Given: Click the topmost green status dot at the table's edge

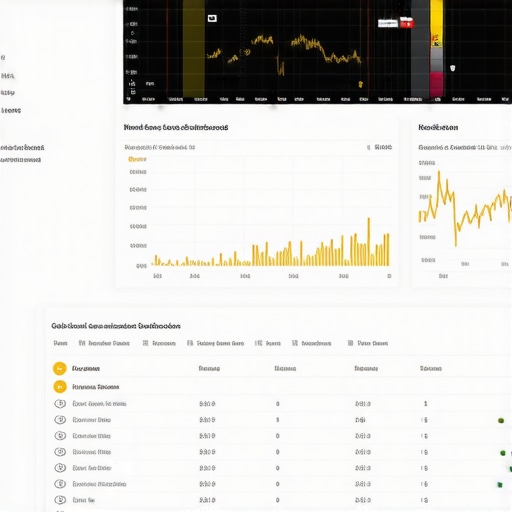Looking at the screenshot, I should (x=501, y=420).
